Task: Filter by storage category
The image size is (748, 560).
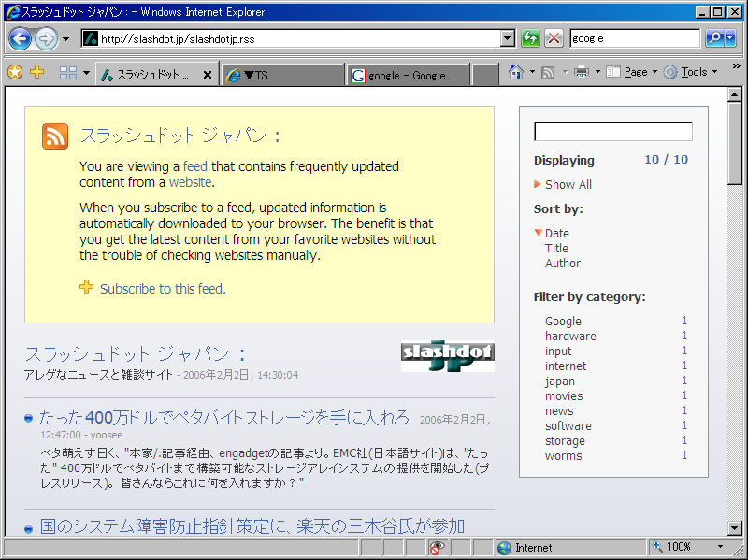Action: tap(565, 441)
